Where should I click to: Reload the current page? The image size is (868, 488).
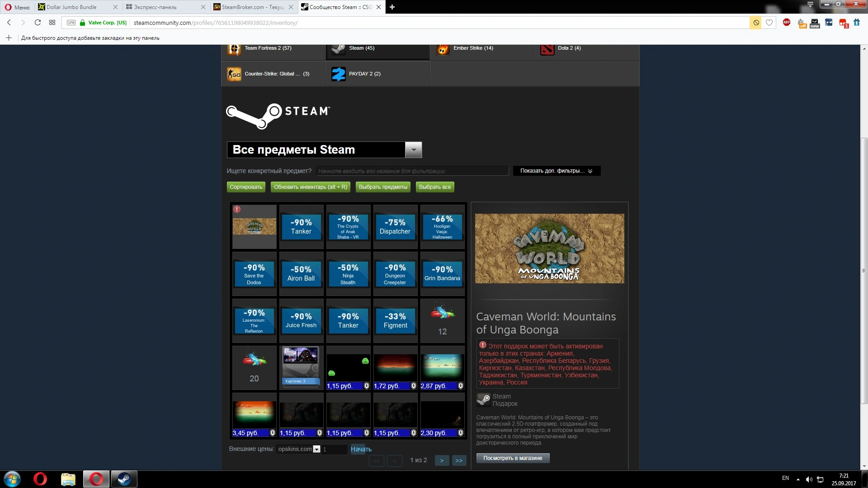click(x=38, y=23)
